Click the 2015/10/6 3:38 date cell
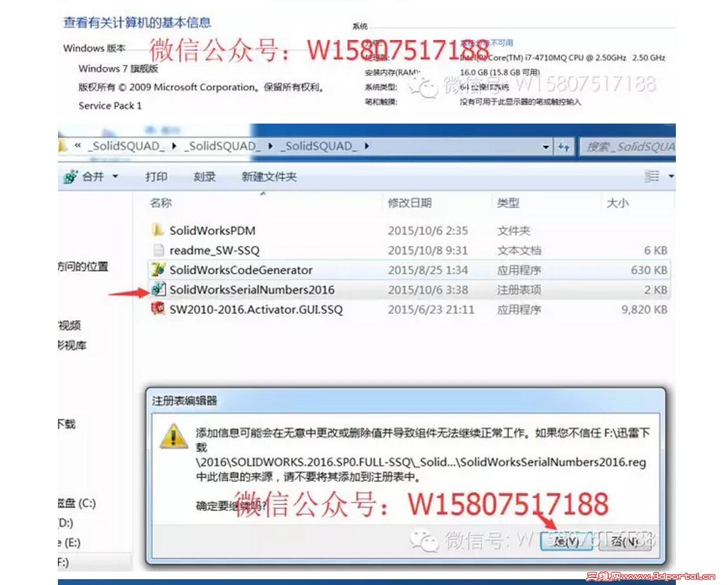 (x=427, y=290)
